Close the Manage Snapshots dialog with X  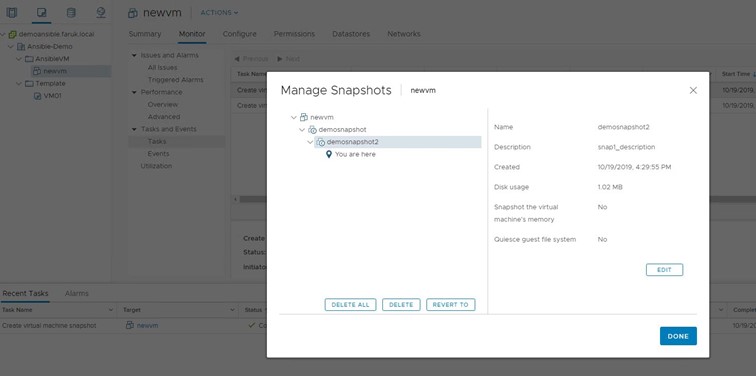click(693, 90)
